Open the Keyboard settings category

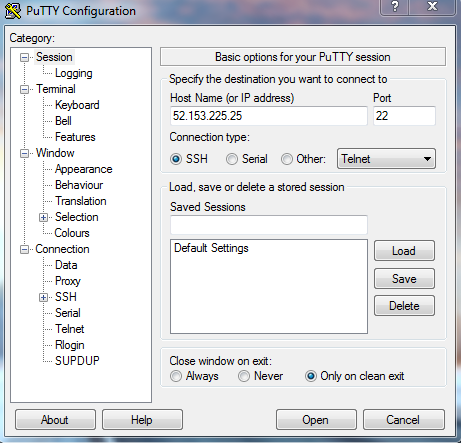[x=77, y=105]
